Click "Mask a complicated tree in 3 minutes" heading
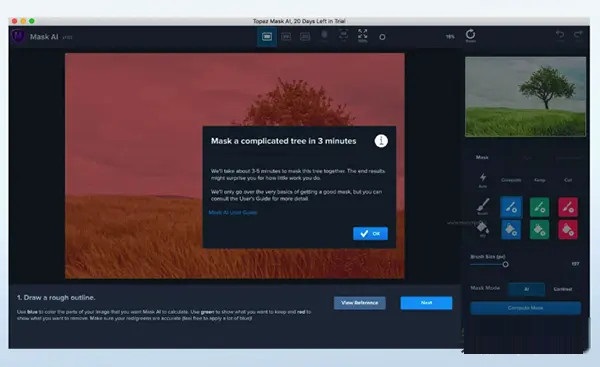This screenshot has width=600, height=367. 284,141
